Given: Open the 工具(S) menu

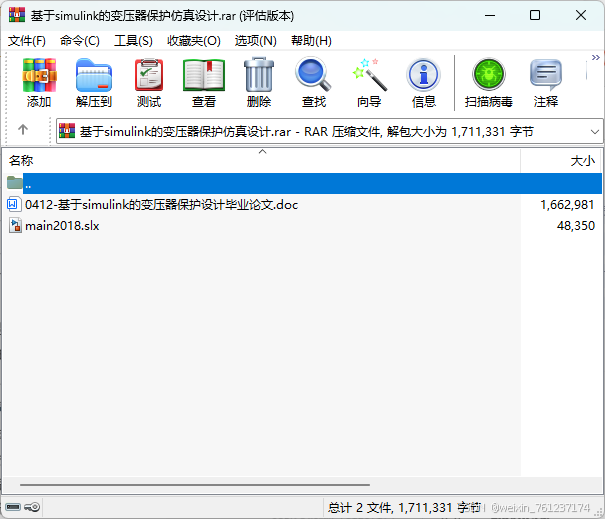Looking at the screenshot, I should click(133, 41).
